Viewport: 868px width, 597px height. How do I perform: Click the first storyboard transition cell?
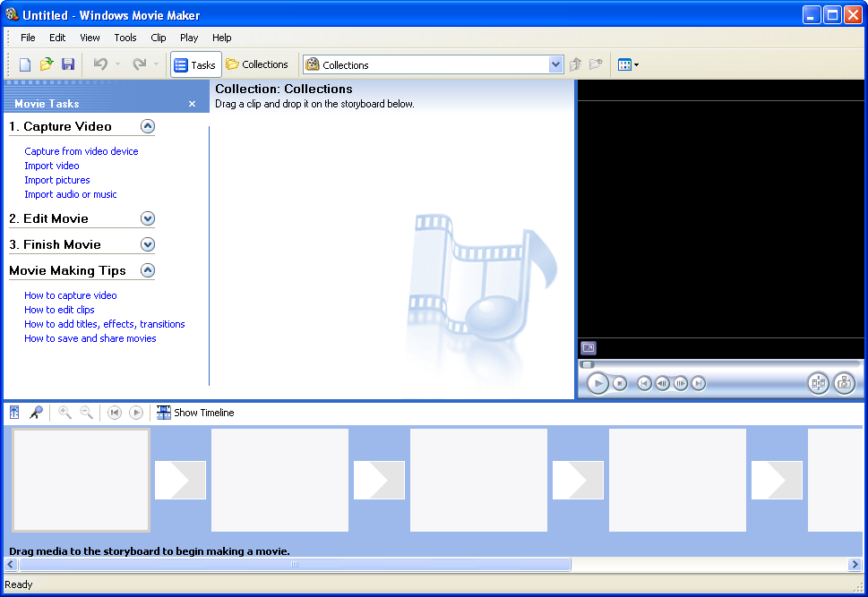180,481
